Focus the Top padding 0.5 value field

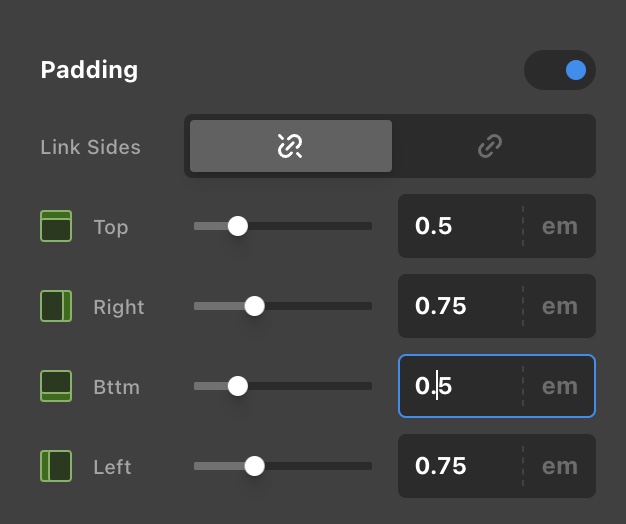[460, 226]
